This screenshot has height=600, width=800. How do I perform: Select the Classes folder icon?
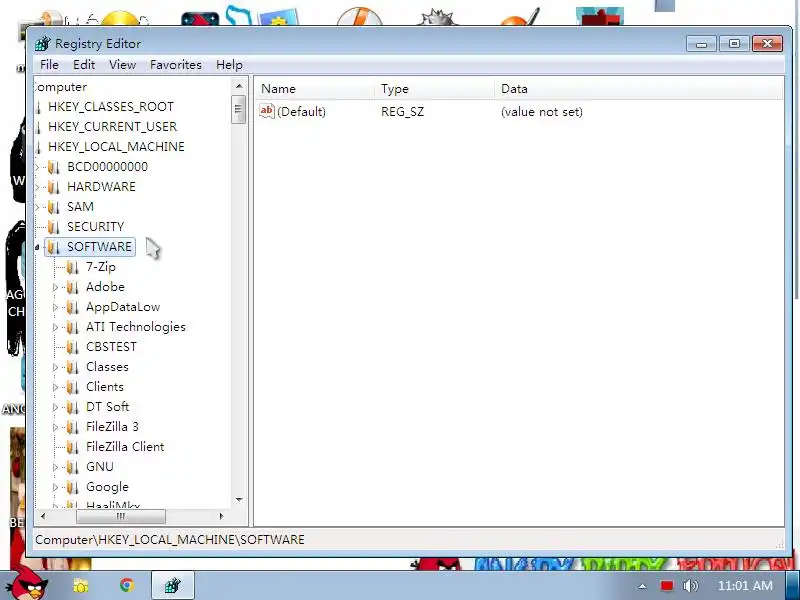click(x=72, y=367)
